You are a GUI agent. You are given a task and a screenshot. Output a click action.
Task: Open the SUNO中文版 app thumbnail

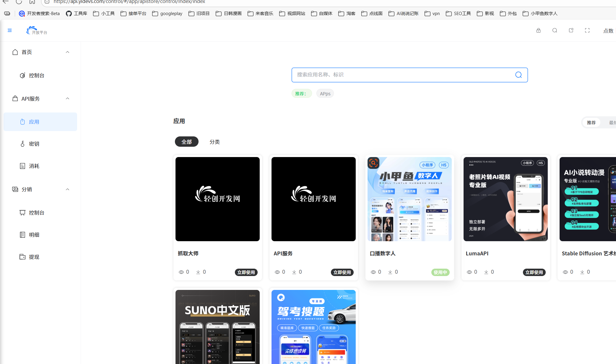[217, 327]
